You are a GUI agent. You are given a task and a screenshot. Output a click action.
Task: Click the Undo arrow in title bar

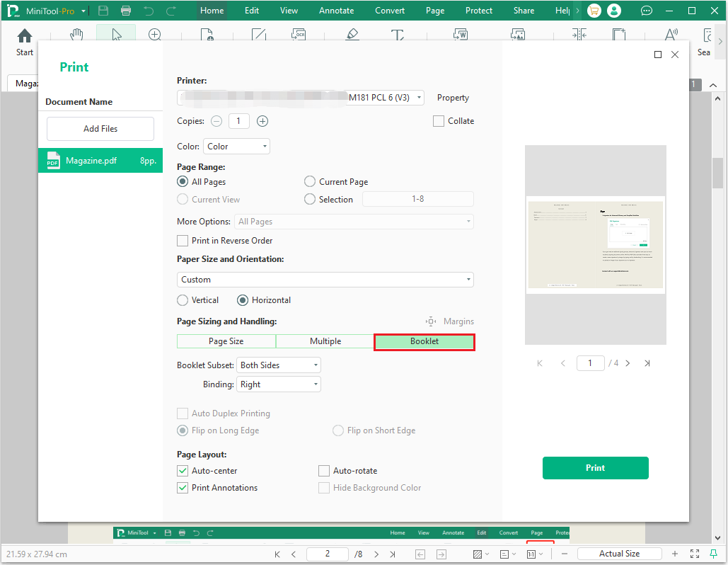tap(149, 11)
